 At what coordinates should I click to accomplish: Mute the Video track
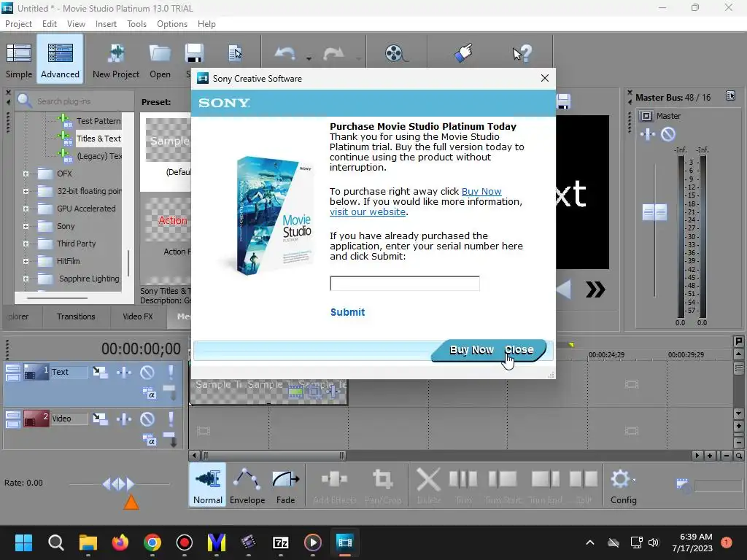point(147,419)
